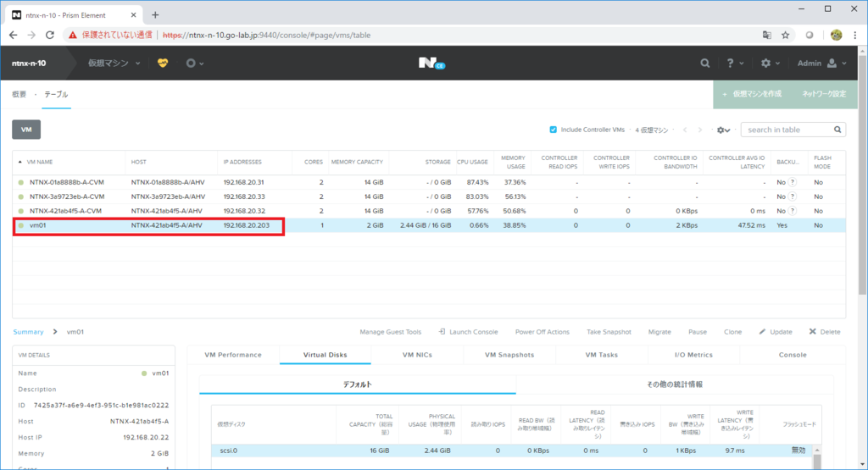This screenshot has width=868, height=470.
Task: Open Chrome three-dot menu
Action: click(x=855, y=35)
